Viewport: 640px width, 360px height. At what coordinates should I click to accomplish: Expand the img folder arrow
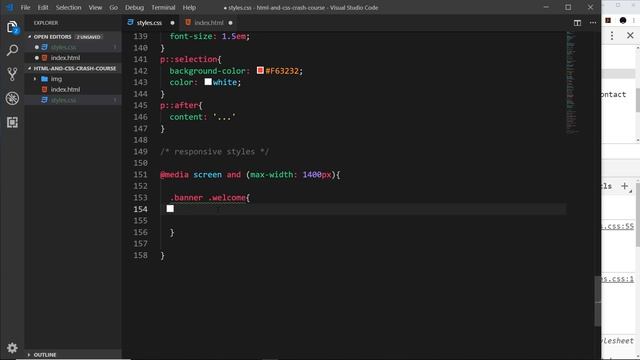click(x=35, y=79)
